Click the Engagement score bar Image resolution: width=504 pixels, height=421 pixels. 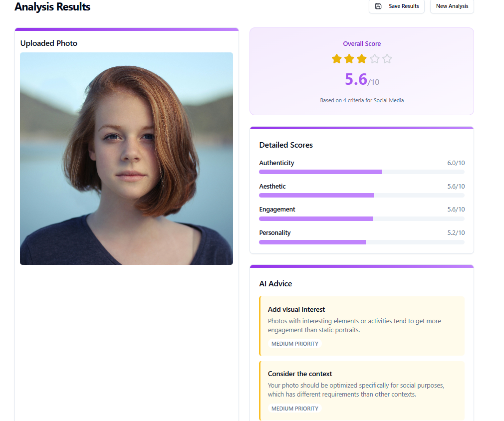click(362, 219)
